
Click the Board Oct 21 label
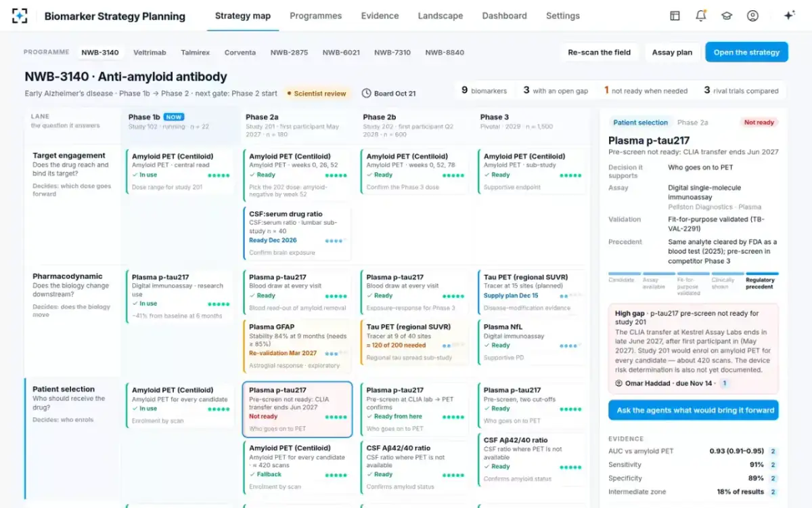[x=395, y=93]
